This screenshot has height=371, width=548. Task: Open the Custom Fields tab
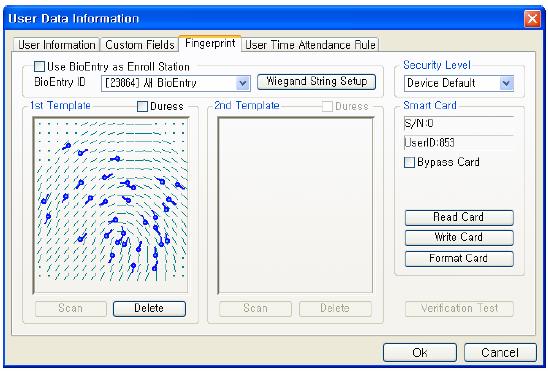(139, 45)
